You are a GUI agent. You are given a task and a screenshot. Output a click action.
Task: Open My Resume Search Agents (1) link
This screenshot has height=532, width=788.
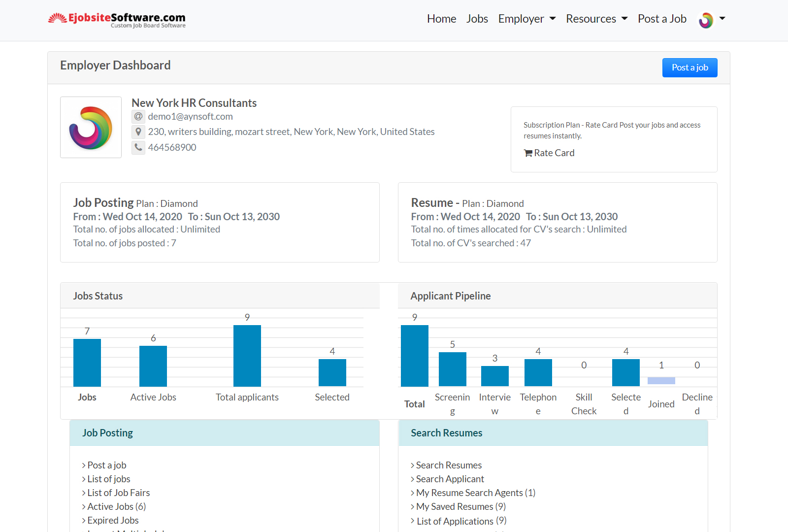(476, 493)
